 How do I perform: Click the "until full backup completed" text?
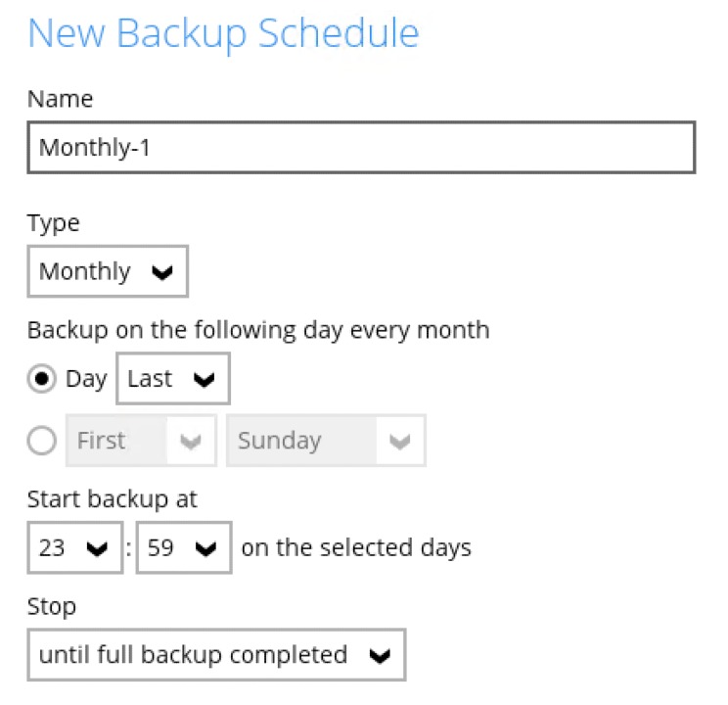193,655
